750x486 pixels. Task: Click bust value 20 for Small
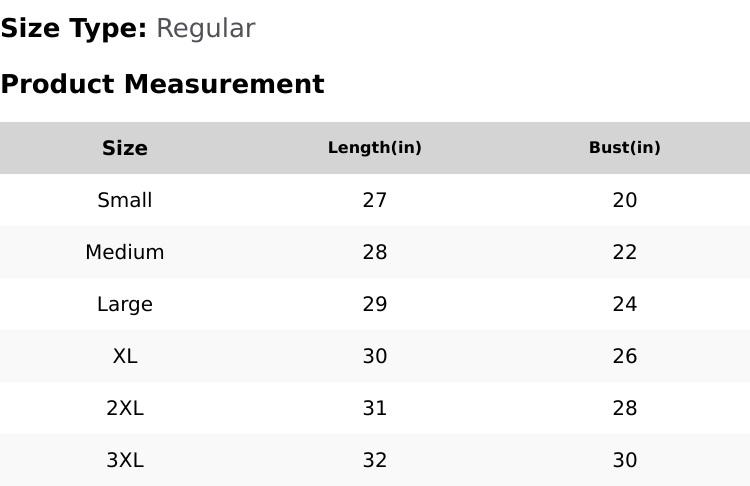click(625, 200)
